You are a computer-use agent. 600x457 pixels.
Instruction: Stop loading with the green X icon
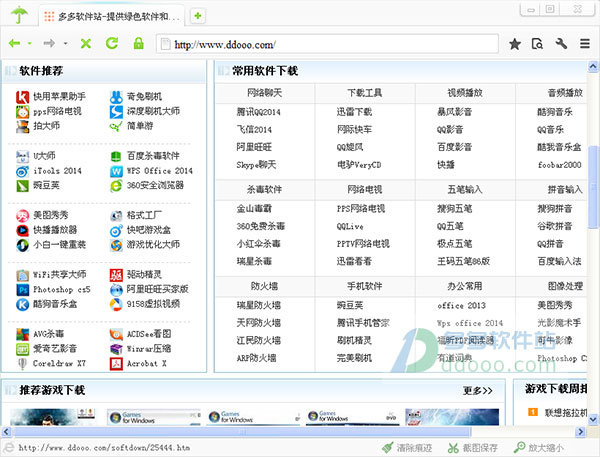[x=86, y=43]
